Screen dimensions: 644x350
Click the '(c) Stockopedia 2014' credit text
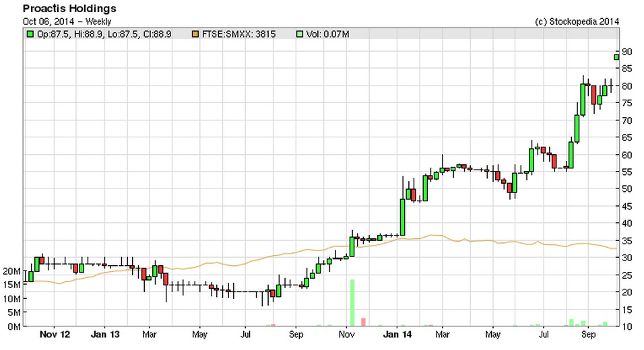click(x=577, y=22)
